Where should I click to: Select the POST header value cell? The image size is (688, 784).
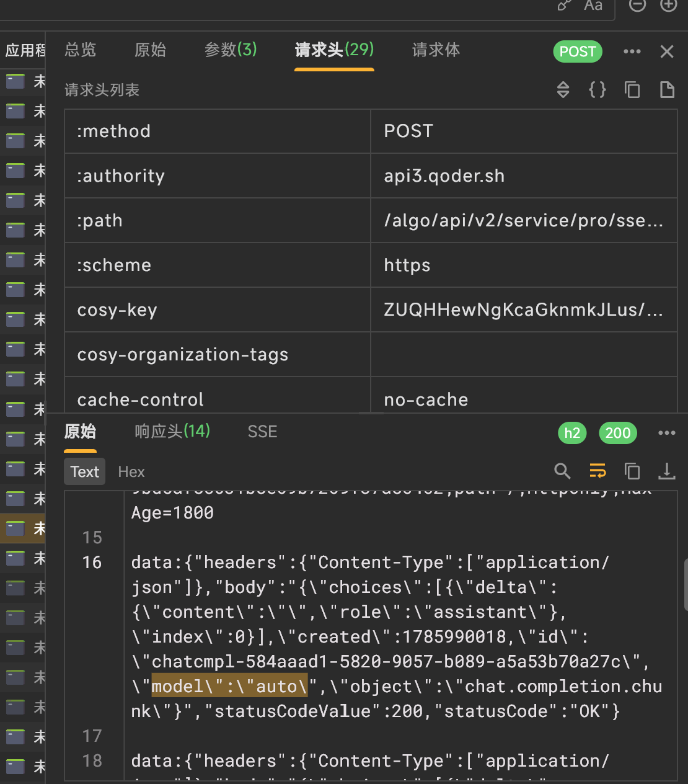[x=524, y=131]
